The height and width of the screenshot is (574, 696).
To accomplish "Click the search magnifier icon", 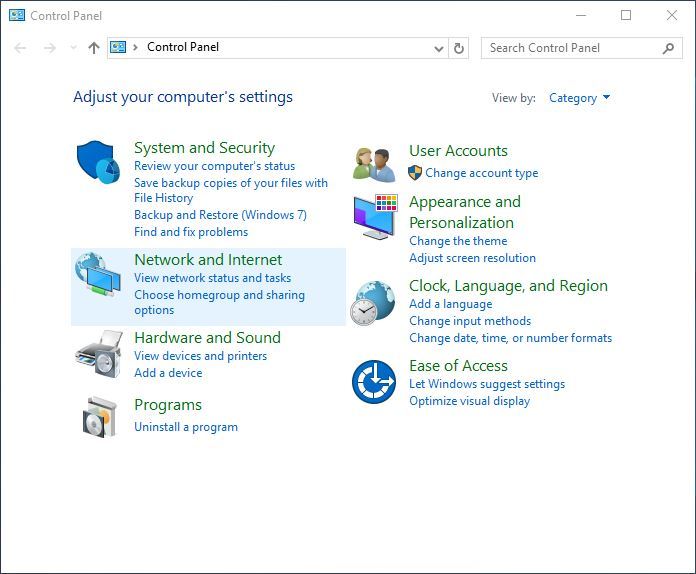I will 668,48.
